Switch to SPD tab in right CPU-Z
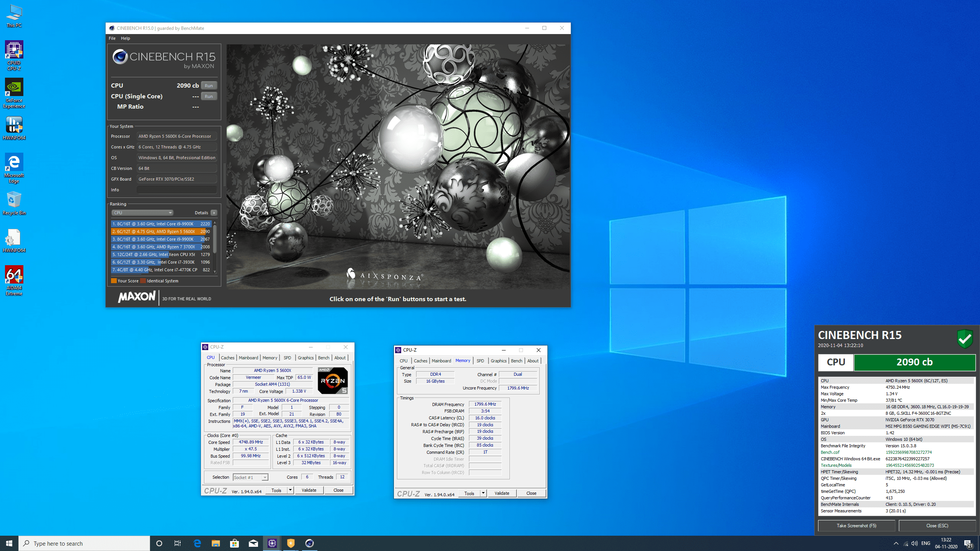 tap(480, 361)
